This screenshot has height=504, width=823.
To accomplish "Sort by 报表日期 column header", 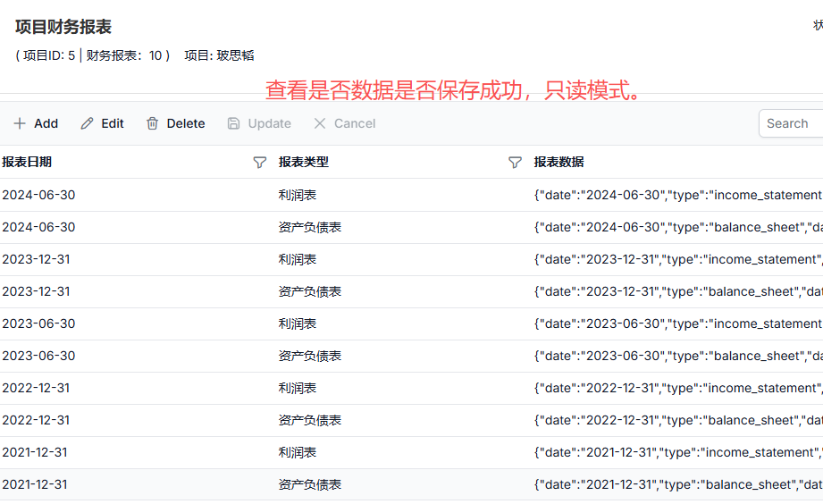I will pos(27,162).
